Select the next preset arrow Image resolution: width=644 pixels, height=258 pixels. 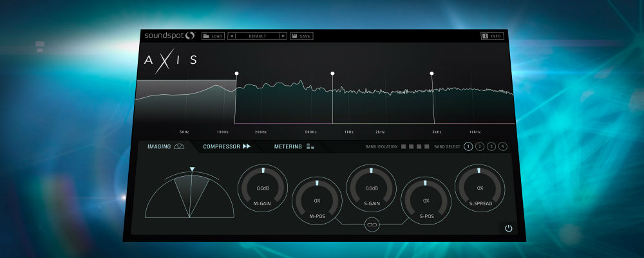[283, 36]
